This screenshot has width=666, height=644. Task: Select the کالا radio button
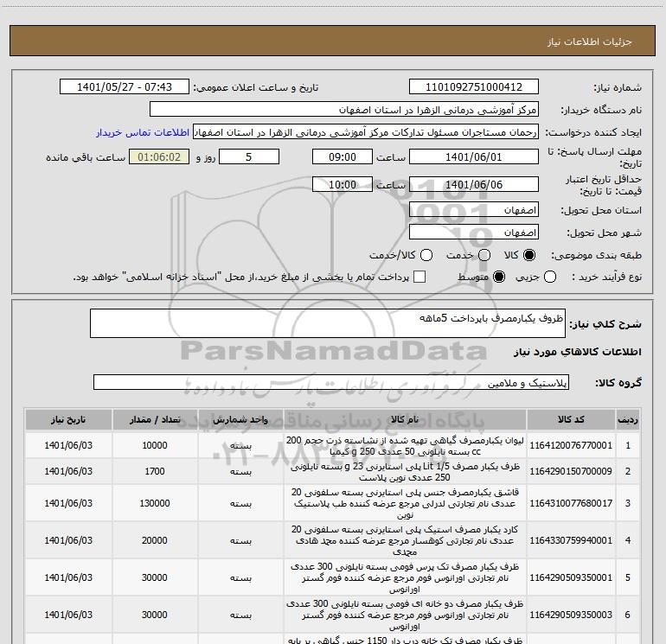click(529, 255)
